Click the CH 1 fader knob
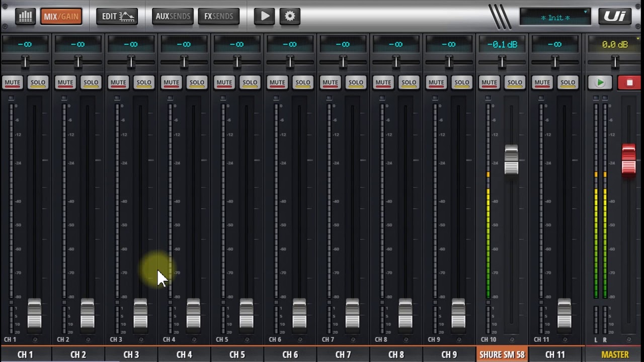This screenshot has height=362, width=644. click(34, 313)
